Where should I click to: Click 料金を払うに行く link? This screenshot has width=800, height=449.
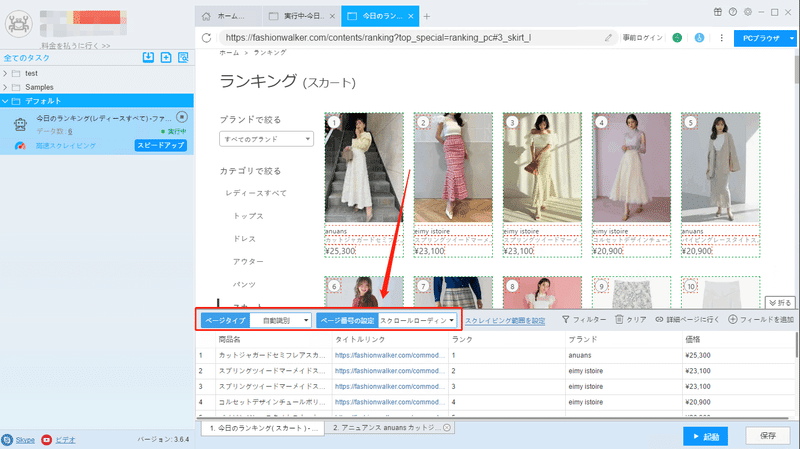coord(76,45)
